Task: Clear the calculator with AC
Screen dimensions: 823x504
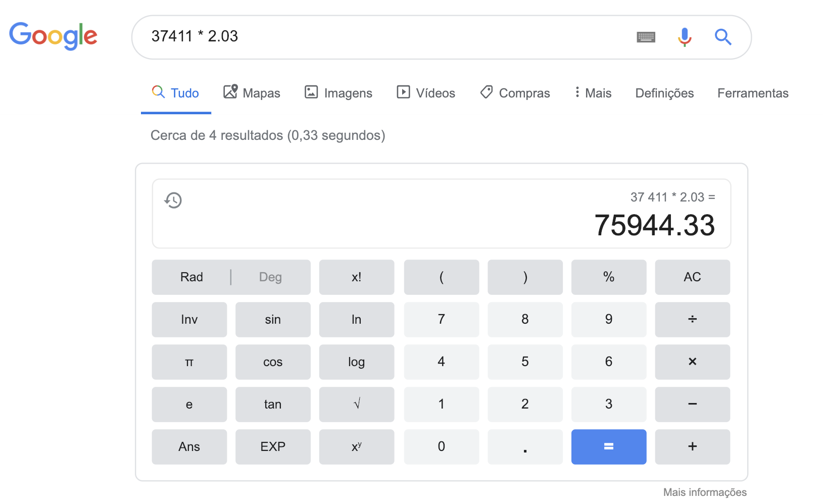Action: 693,277
